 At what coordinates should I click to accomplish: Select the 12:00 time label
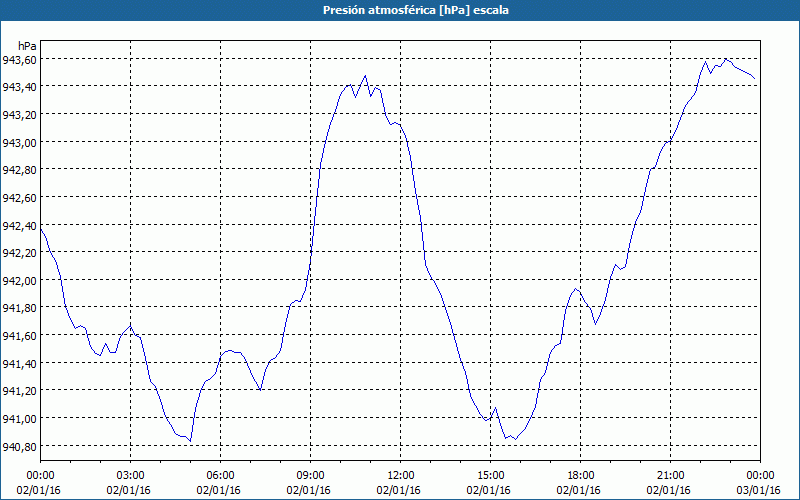[401, 476]
